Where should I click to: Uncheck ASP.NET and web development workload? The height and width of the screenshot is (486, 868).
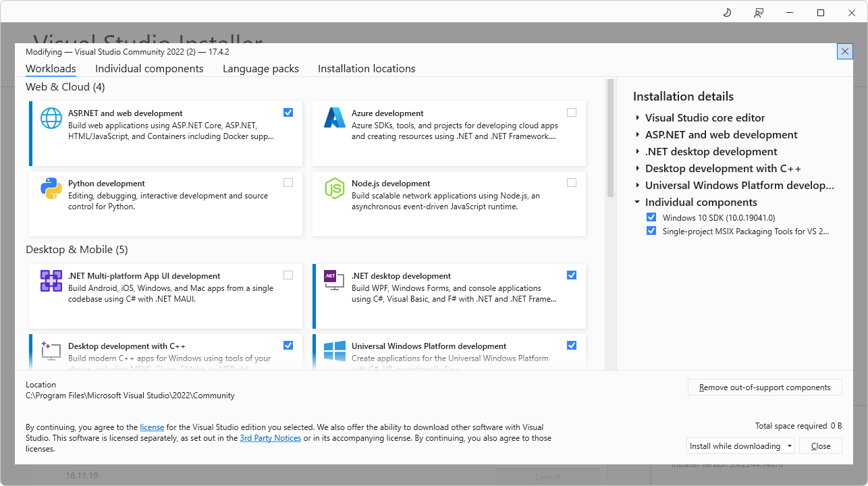pyautogui.click(x=288, y=112)
